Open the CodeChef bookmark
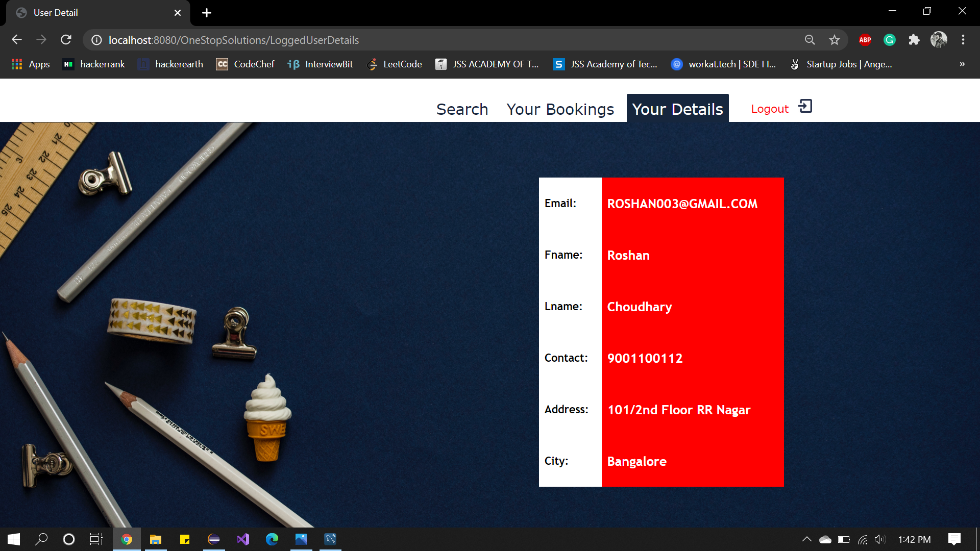 point(246,64)
